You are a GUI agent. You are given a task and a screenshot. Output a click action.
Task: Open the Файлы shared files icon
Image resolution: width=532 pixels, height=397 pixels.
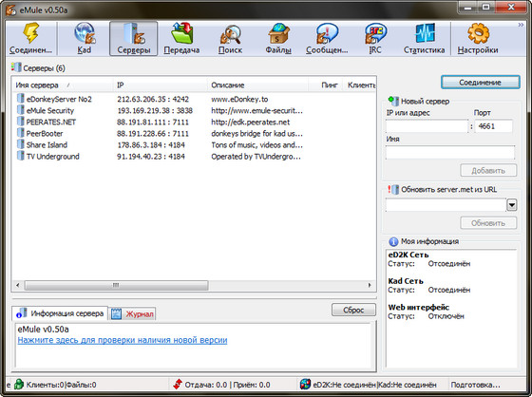(x=278, y=33)
